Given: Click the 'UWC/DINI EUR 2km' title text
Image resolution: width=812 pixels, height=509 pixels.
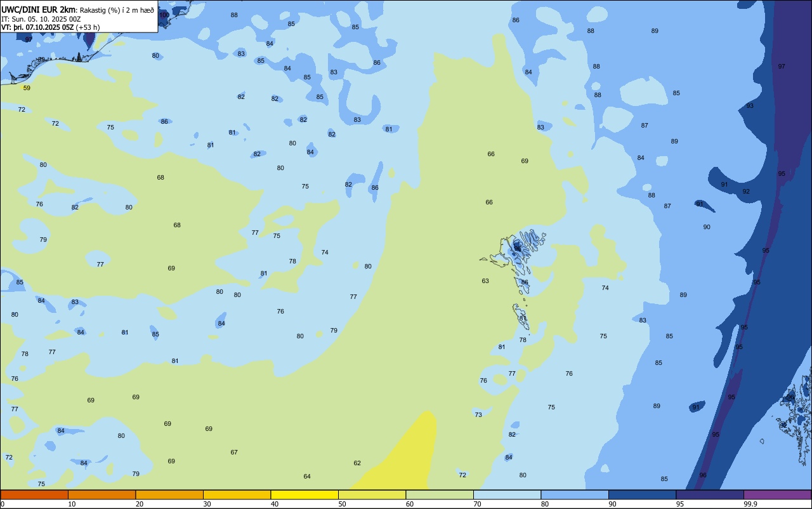Looking at the screenshot, I should tap(39, 10).
